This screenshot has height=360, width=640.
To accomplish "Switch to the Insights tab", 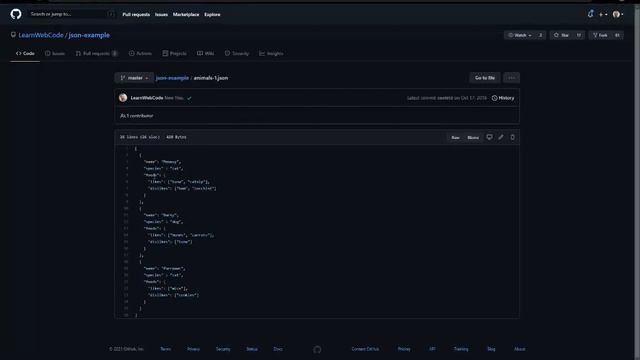I will click(x=271, y=53).
